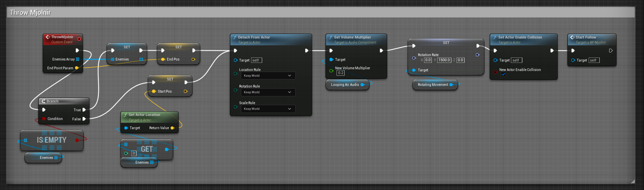Select the Set Actor Enable Collision title

pyautogui.click(x=520, y=37)
